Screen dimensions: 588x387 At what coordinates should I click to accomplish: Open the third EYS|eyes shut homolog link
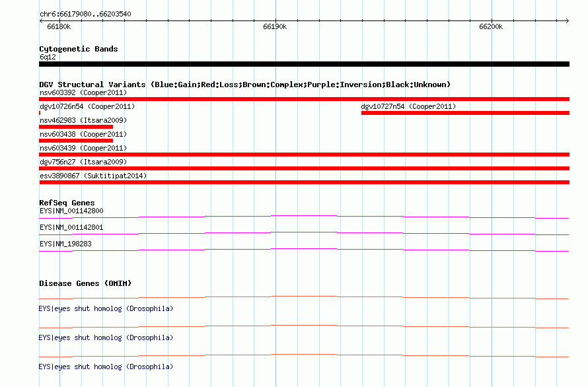click(106, 367)
